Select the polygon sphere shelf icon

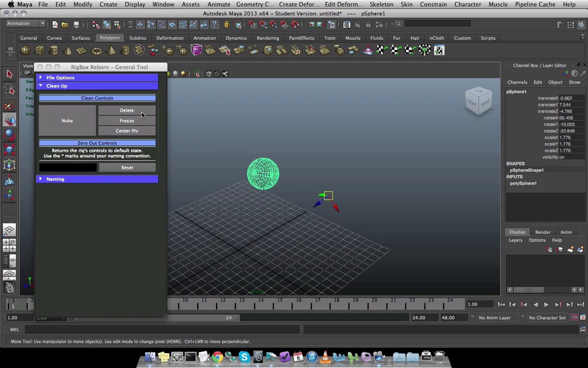click(x=25, y=50)
